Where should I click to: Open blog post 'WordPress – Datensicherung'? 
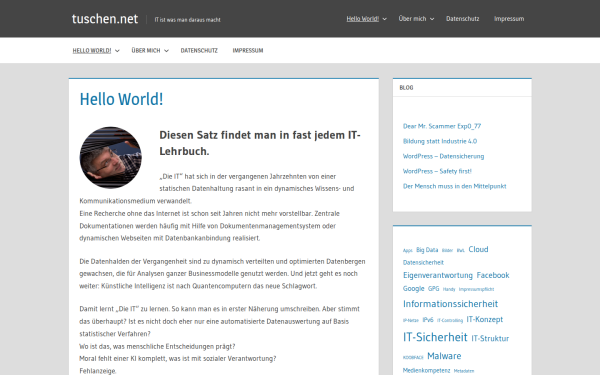click(443, 156)
